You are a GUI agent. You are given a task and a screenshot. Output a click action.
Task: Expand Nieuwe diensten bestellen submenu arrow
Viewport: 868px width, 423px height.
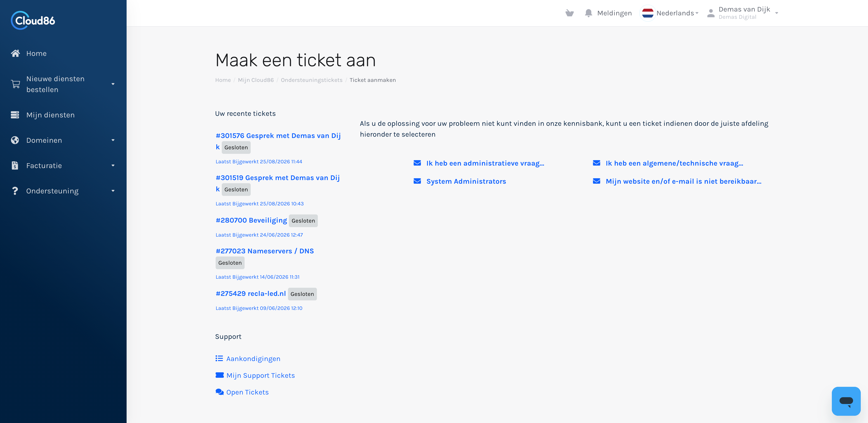coord(113,84)
